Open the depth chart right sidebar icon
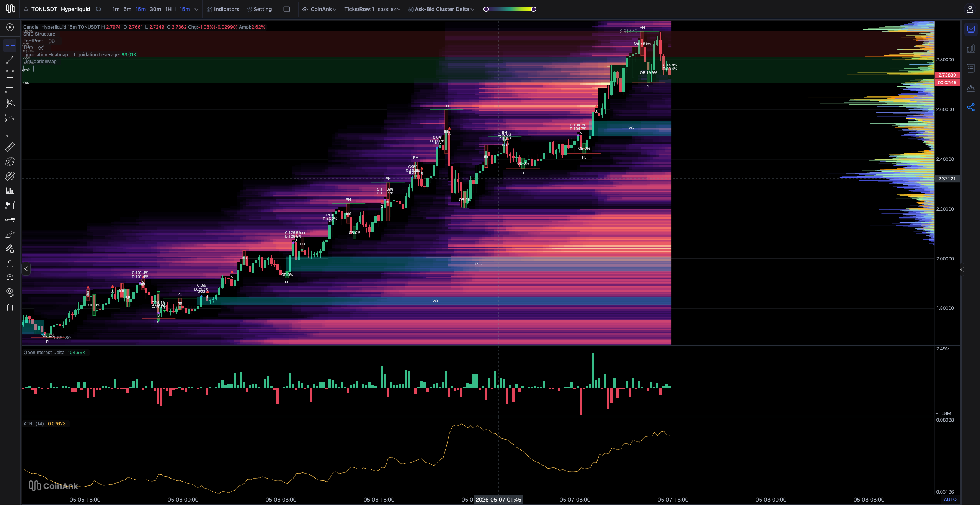980x505 pixels. click(x=971, y=88)
